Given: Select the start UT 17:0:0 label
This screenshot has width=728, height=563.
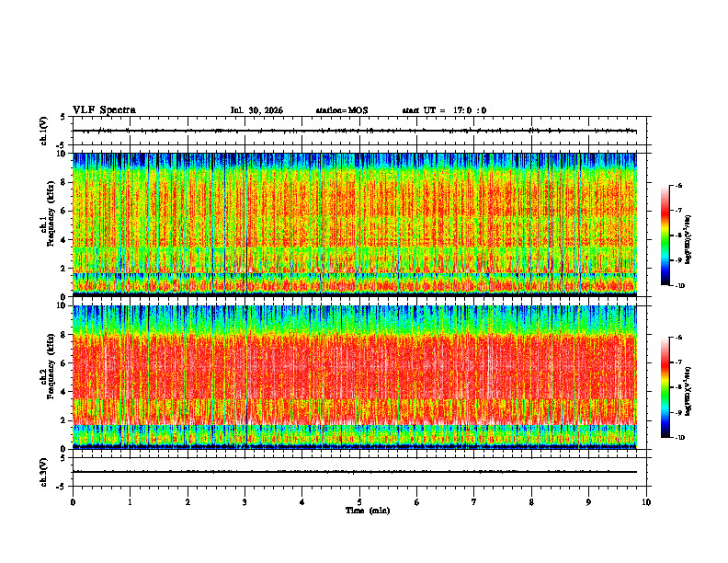Looking at the screenshot, I should click(x=444, y=110).
